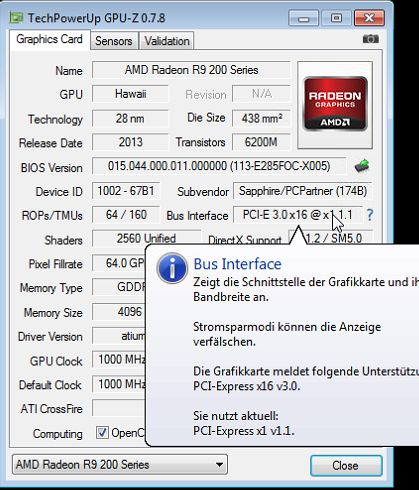
Task: Click the Subvendor field Sapphire/PCPartner
Action: click(x=303, y=191)
